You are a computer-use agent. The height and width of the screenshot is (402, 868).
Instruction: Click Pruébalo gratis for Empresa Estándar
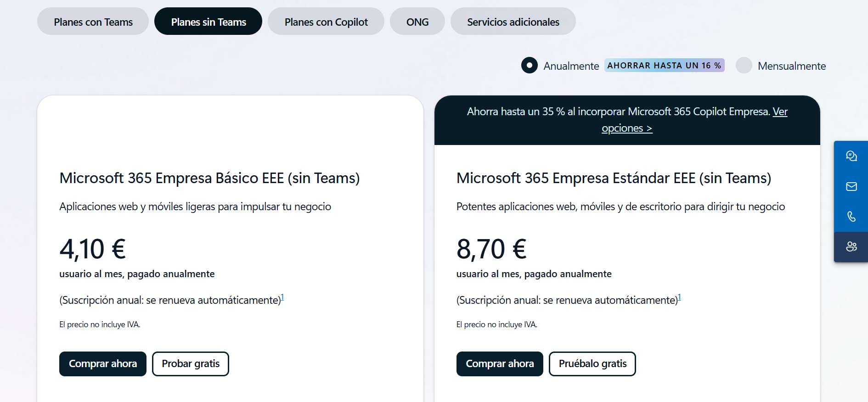click(592, 364)
